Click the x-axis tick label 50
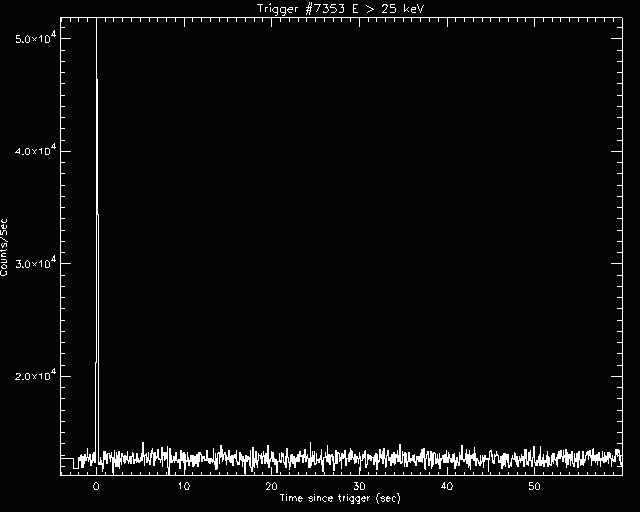 pos(534,486)
